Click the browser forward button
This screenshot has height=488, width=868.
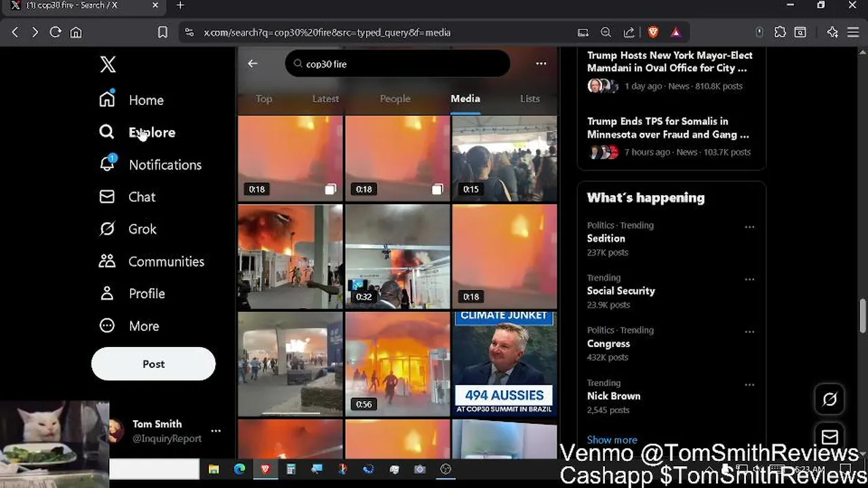[35, 32]
